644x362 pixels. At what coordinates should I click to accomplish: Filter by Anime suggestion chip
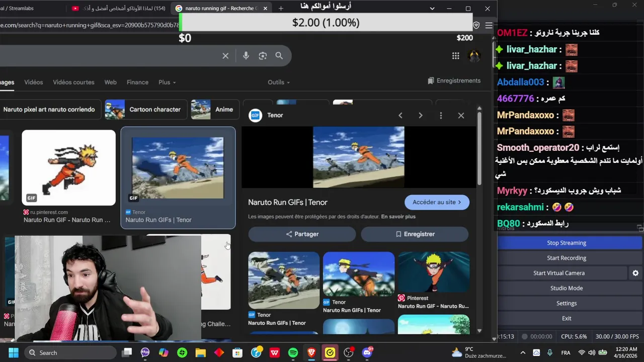pos(215,109)
